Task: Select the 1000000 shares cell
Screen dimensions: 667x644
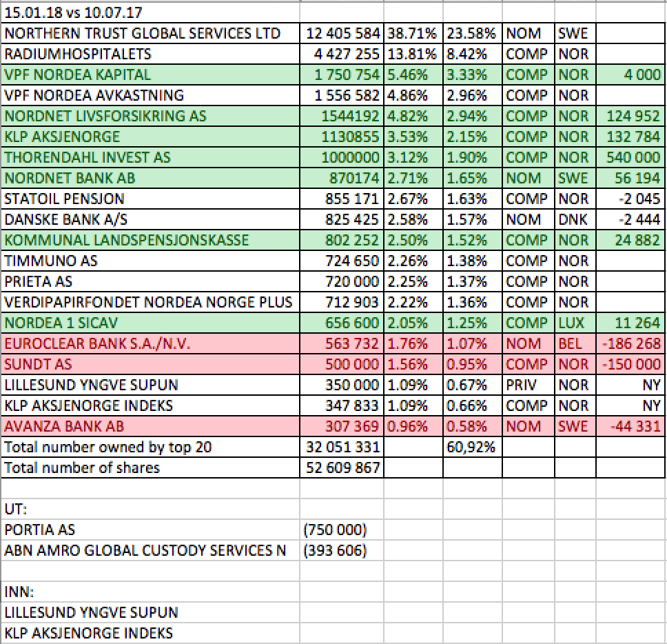Action: (342, 157)
